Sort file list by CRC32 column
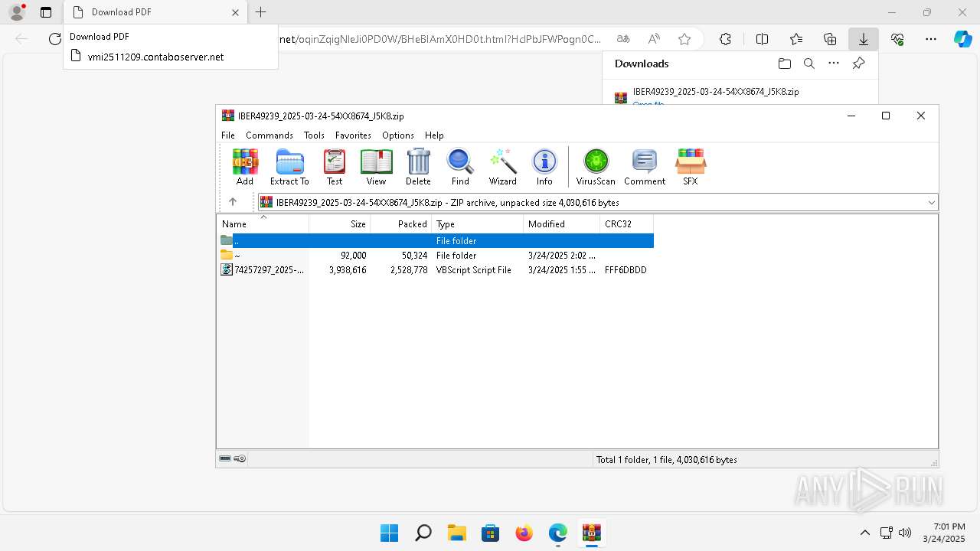Screen dimensions: 980x551 pyautogui.click(x=627, y=224)
